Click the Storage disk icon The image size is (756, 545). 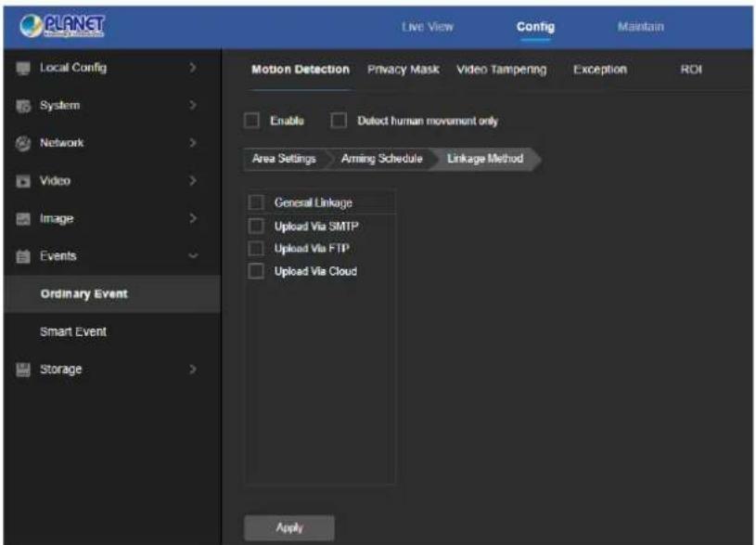[22, 370]
